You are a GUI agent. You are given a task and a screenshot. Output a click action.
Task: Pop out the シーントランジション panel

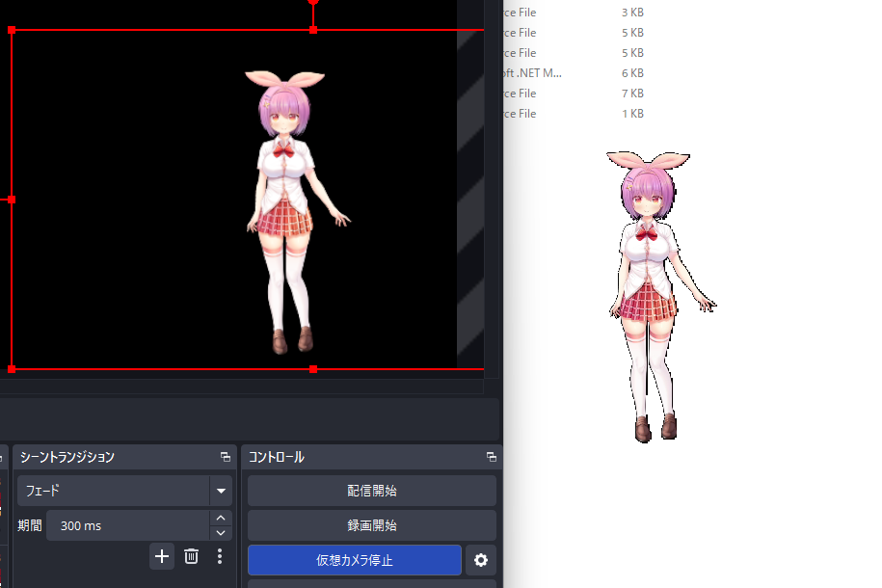(225, 456)
